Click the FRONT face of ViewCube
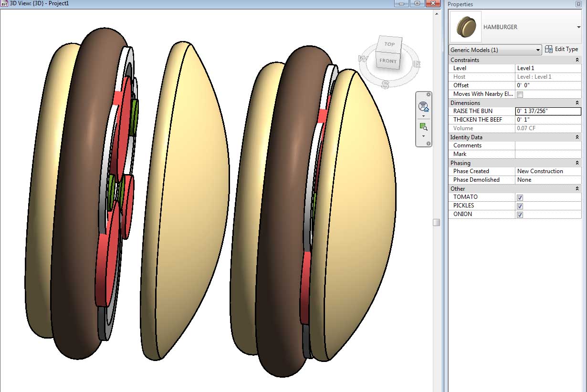587x392 pixels. [388, 61]
